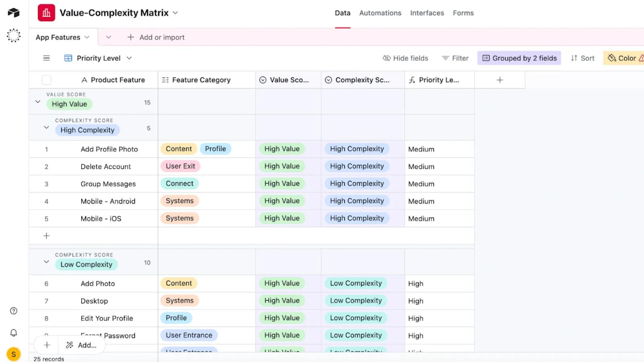Screen dimensions: 644x362
Task: Click the 25 records count
Action: pyautogui.click(x=49, y=359)
